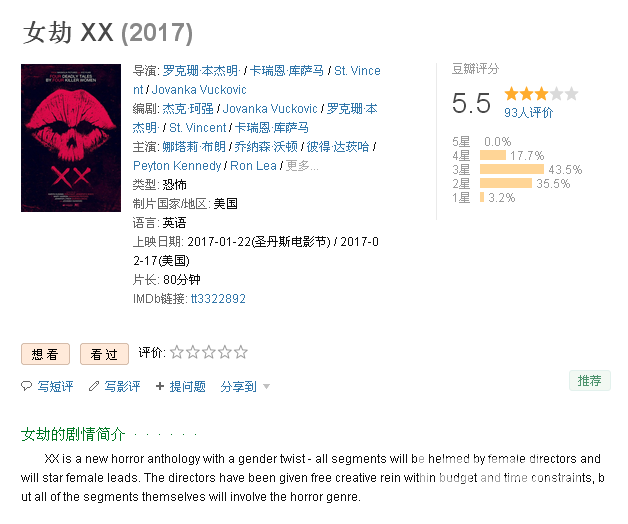This screenshot has height=524, width=628.
Task: Rate the movie four stars
Action: pos(225,352)
